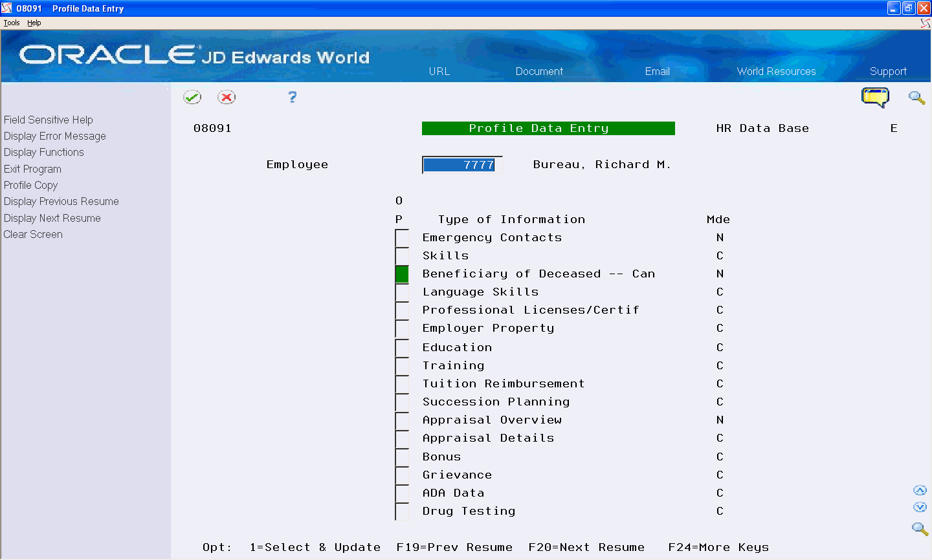
Task: Click the option field for Education
Action: click(x=402, y=348)
